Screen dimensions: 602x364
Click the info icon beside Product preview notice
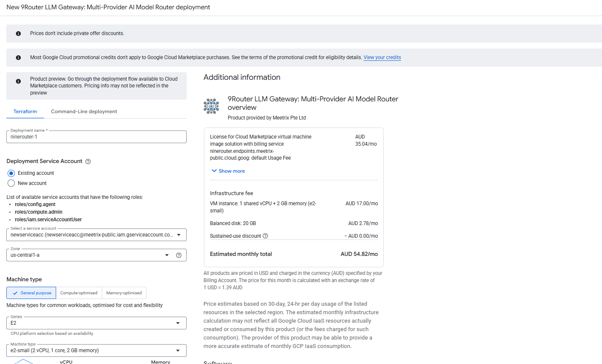click(18, 81)
